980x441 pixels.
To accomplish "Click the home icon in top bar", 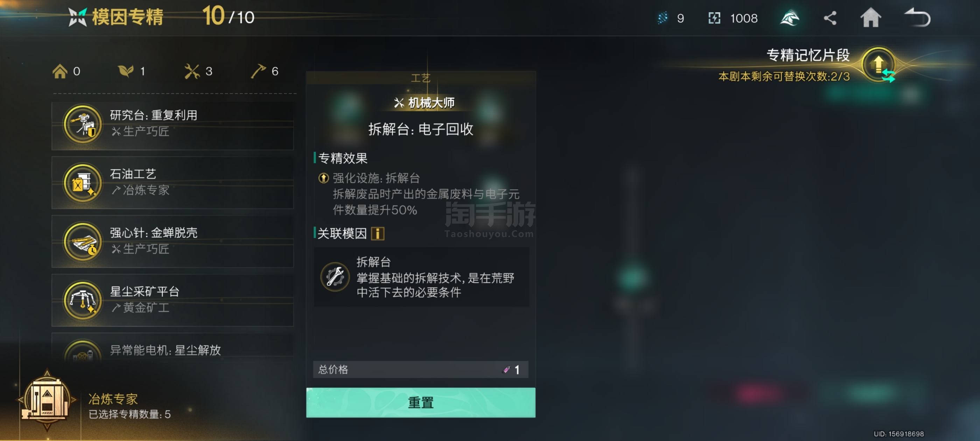I will click(x=870, y=18).
